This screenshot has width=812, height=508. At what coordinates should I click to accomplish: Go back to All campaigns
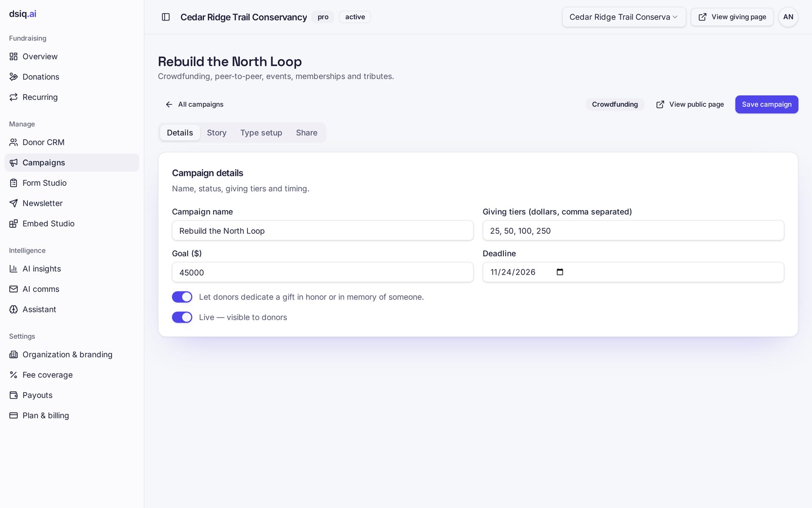(x=194, y=104)
